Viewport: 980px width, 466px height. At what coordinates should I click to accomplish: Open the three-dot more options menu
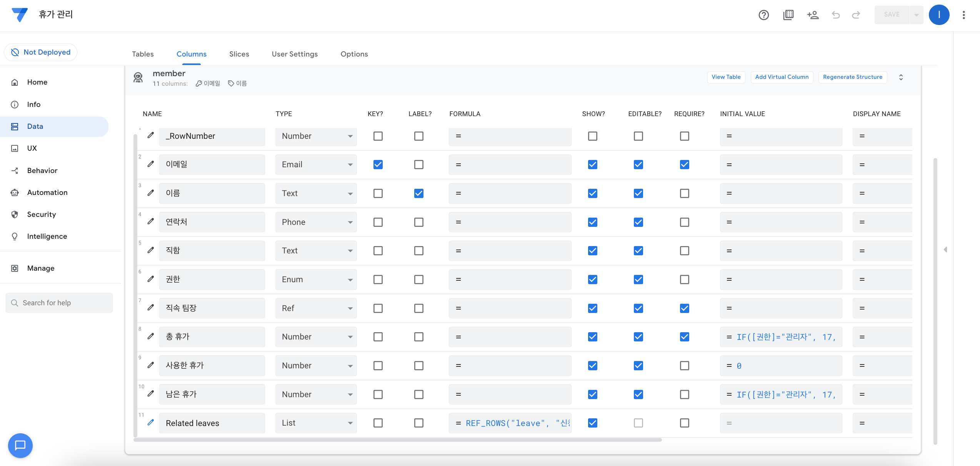click(x=963, y=15)
